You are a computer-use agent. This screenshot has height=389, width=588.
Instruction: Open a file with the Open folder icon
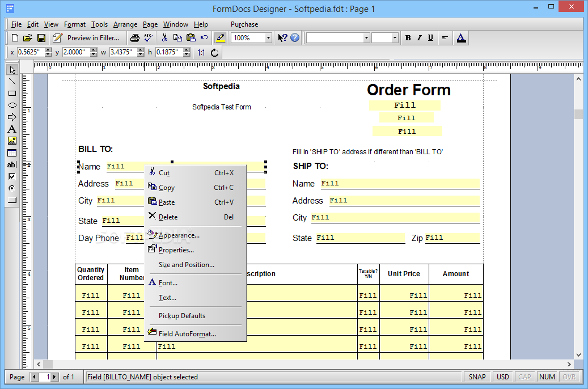(x=27, y=38)
